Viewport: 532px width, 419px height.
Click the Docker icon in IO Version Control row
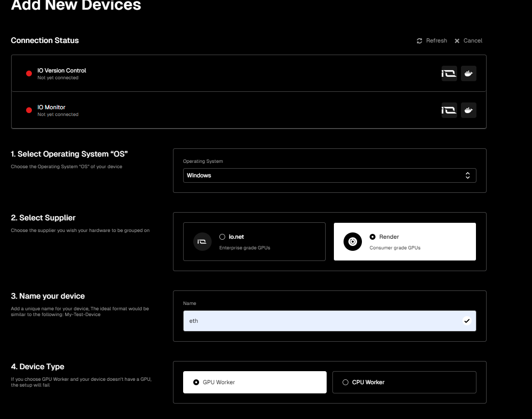click(468, 73)
